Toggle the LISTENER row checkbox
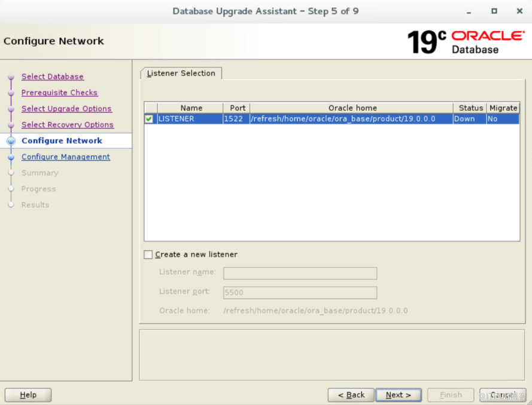This screenshot has height=405, width=532. (x=148, y=118)
